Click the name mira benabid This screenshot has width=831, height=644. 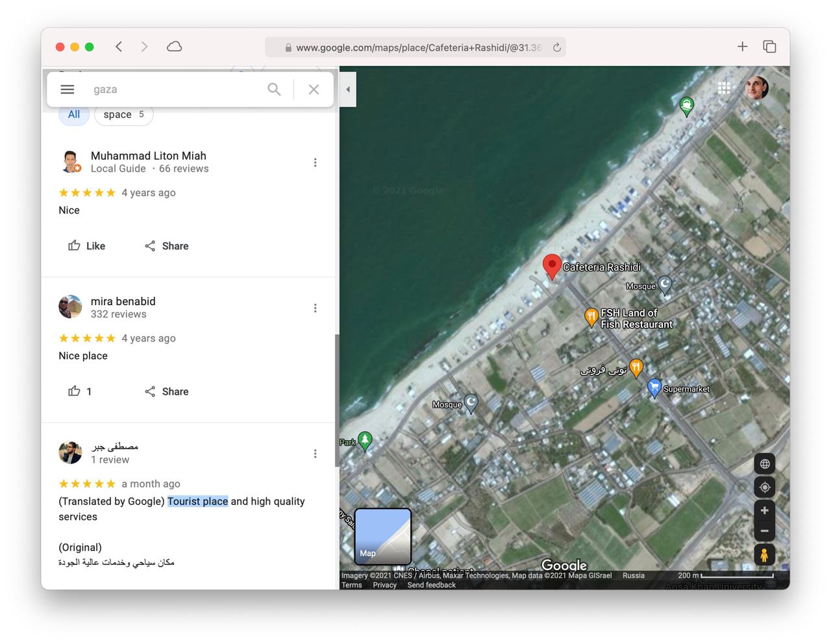(x=123, y=301)
